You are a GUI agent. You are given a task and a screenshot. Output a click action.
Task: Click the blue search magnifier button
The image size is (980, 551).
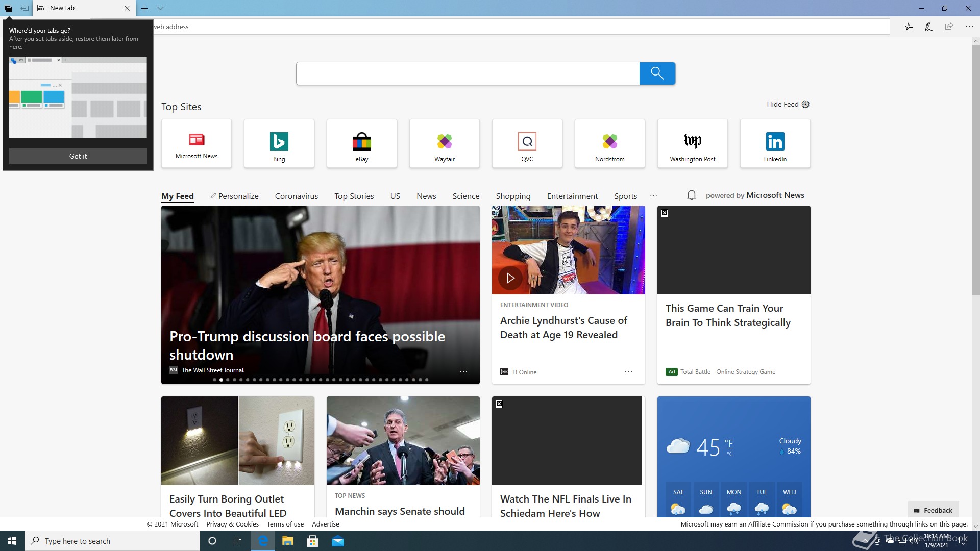657,73
